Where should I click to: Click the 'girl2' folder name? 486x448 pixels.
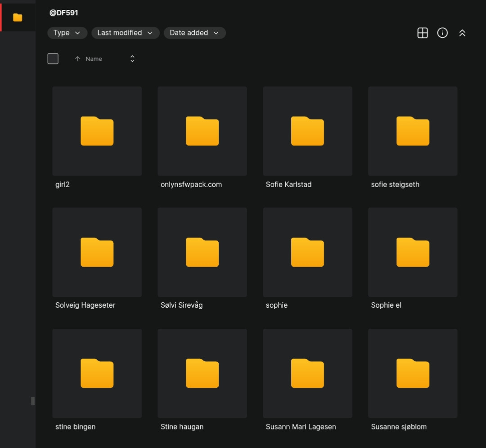coord(62,184)
